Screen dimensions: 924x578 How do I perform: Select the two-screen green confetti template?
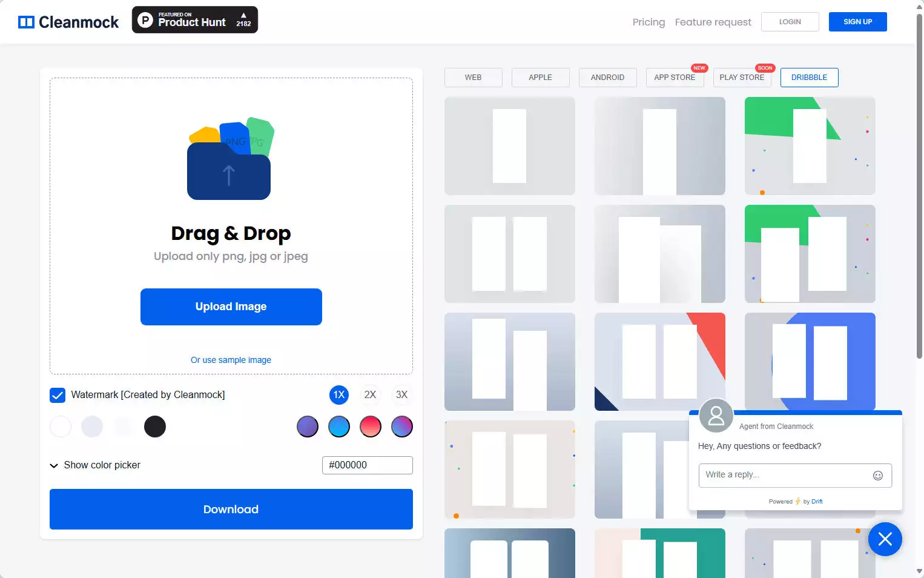tap(810, 254)
